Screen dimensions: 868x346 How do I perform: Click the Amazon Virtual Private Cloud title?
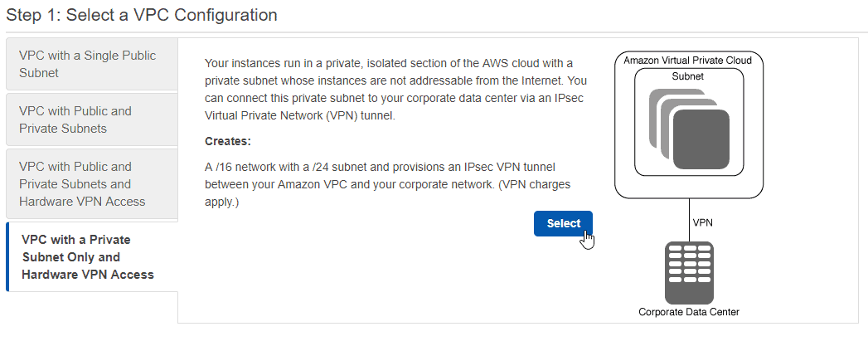click(x=687, y=60)
